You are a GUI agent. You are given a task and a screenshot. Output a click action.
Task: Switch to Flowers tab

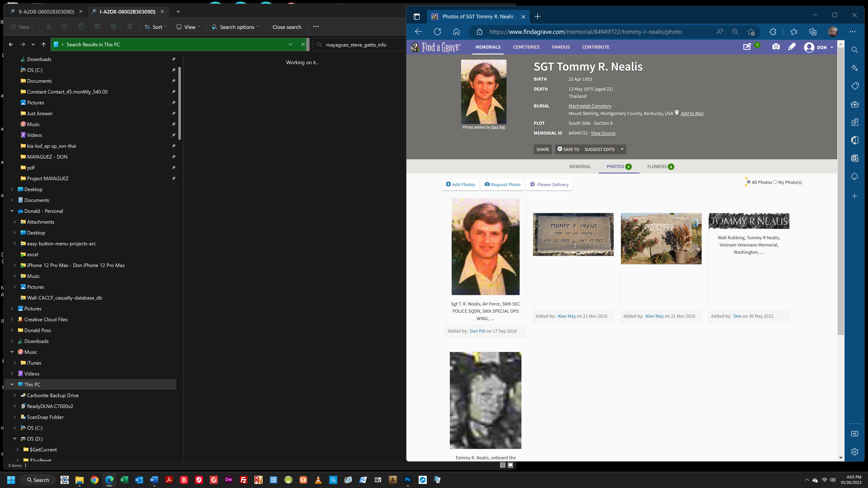click(660, 166)
